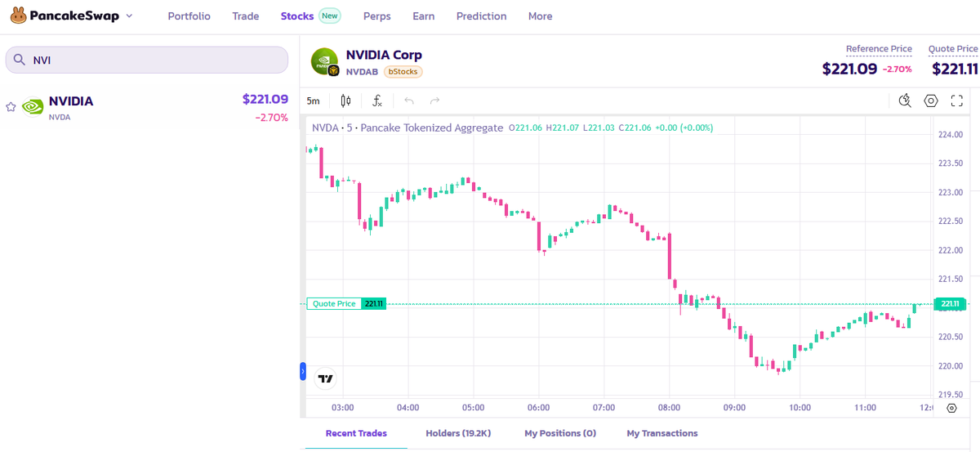Click the 221.11 price tag on price axis

tap(950, 303)
